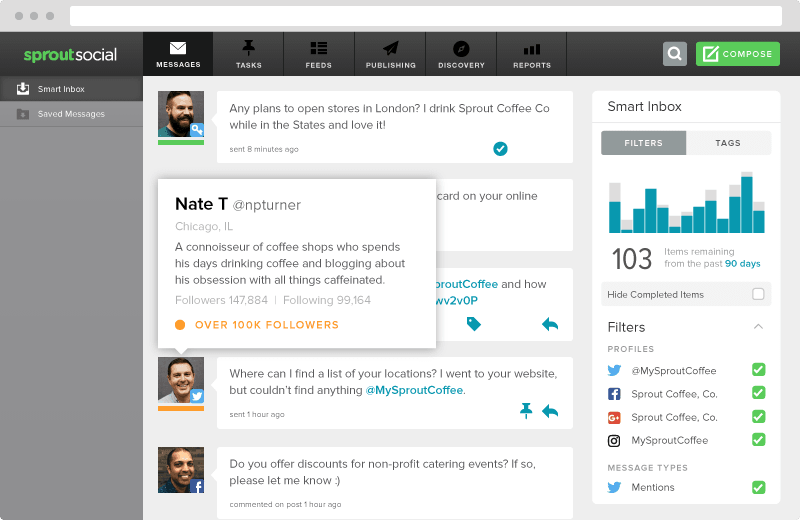Click the Facebook icon in profiles list
The image size is (800, 520).
click(614, 394)
